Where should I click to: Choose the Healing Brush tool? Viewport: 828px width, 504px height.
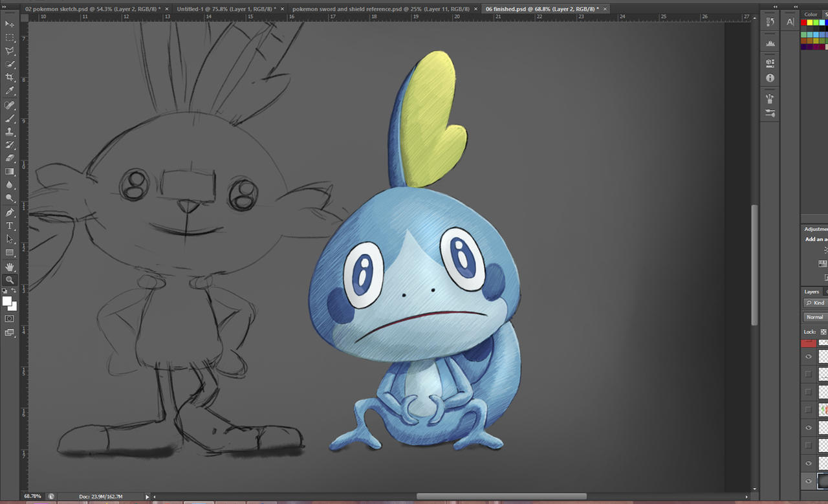tap(10, 105)
